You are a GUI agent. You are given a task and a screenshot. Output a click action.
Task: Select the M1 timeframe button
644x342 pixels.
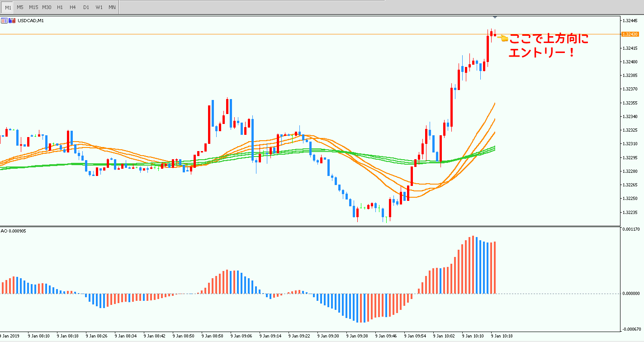coord(8,7)
